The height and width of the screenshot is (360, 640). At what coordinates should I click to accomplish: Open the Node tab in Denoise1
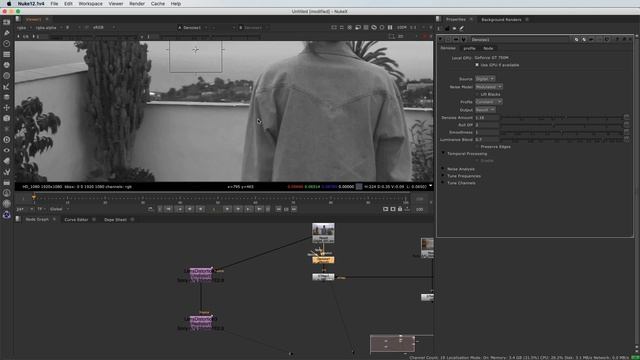488,48
